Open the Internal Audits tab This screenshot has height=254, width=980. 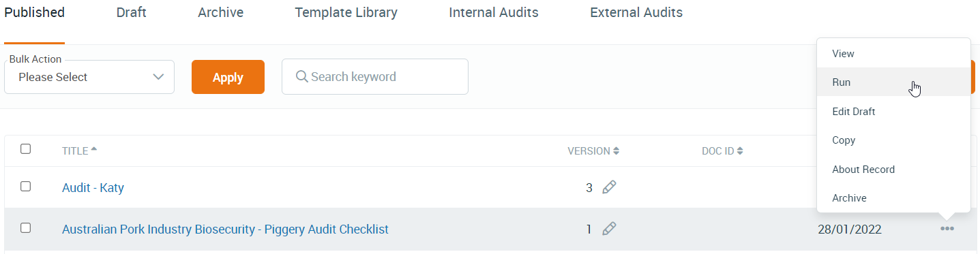[493, 12]
